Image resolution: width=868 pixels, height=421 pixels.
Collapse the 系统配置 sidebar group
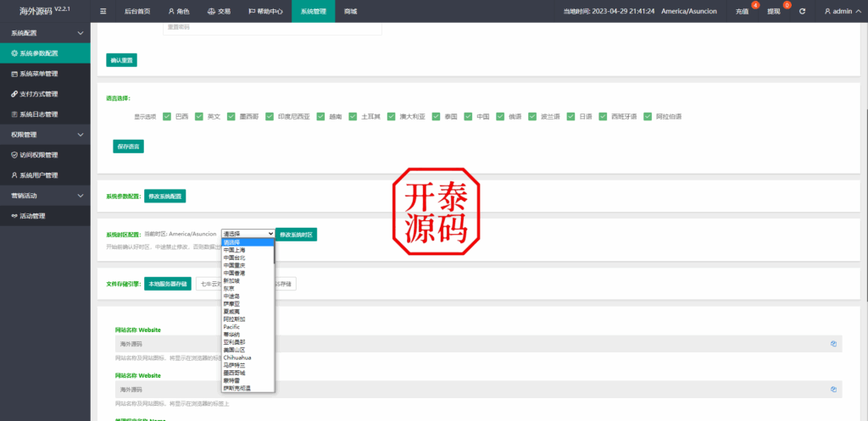[x=45, y=33]
